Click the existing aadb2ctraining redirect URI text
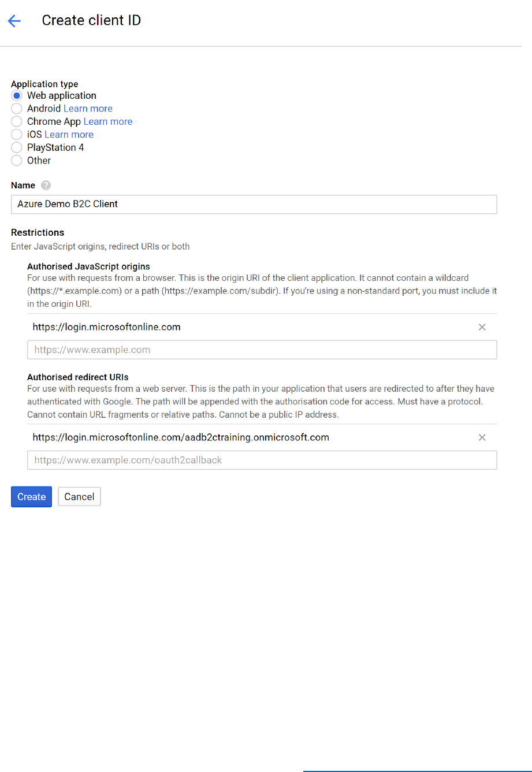Viewport: 532px width, 772px height. tap(181, 437)
